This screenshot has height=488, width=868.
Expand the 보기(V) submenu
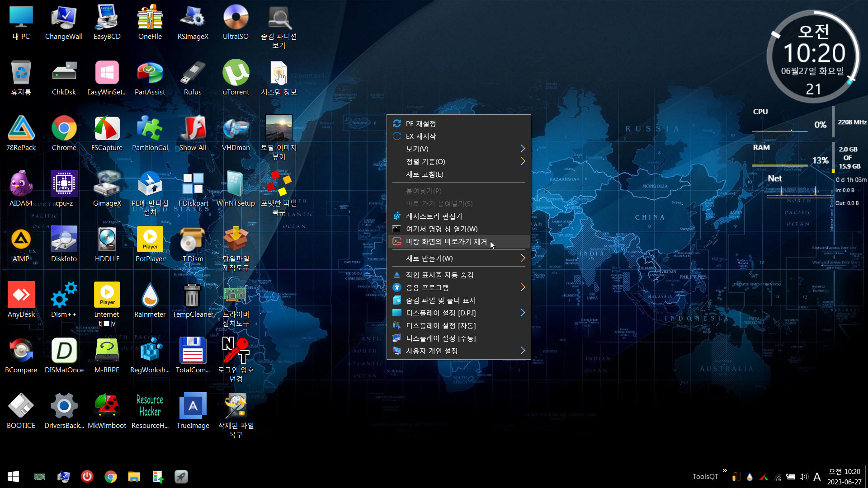(x=458, y=149)
